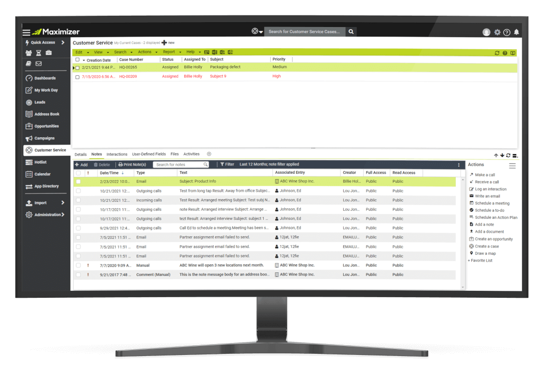The height and width of the screenshot is (392, 547).
Task: Open the View dropdown menu
Action: (x=102, y=52)
